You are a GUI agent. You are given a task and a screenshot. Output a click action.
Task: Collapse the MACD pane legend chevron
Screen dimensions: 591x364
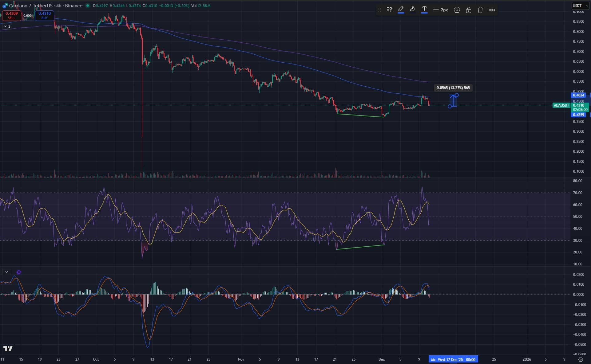[x=6, y=272]
